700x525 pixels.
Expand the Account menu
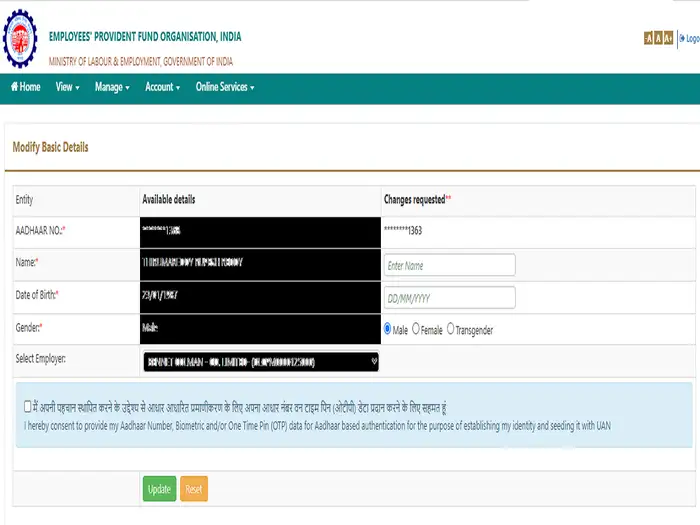[162, 87]
